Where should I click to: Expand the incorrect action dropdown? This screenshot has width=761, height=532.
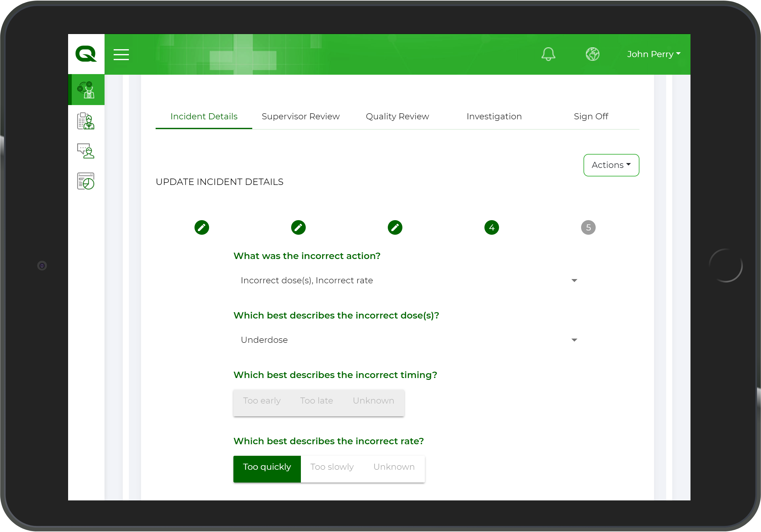click(x=574, y=281)
